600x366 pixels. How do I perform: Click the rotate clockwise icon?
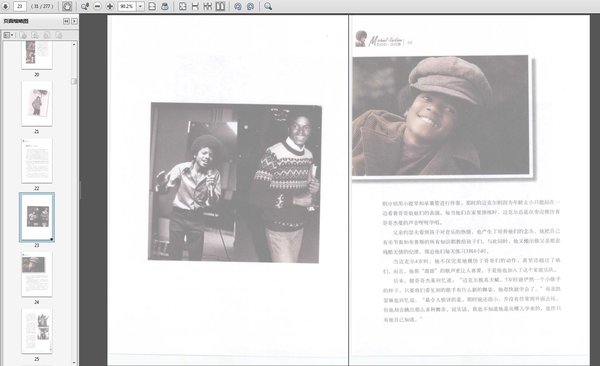[250, 6]
